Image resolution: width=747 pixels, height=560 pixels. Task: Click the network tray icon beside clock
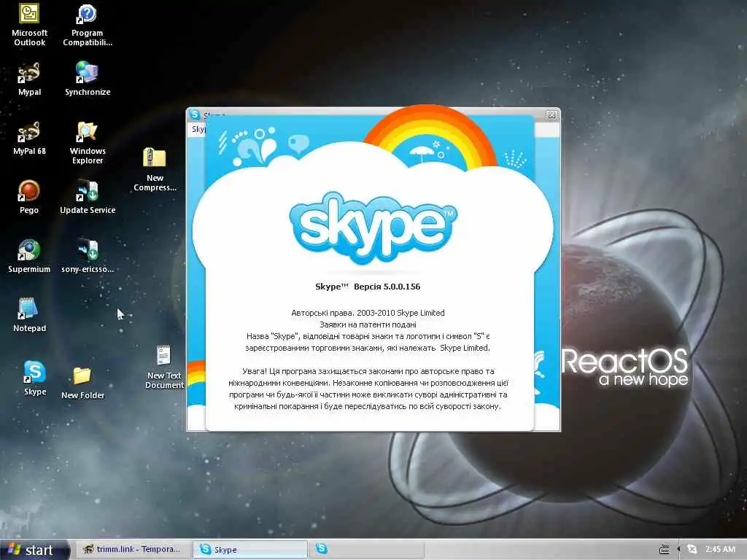(x=692, y=550)
